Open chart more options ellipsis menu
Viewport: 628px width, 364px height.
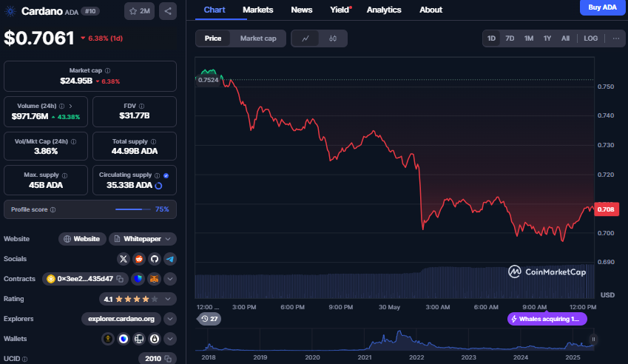[616, 38]
